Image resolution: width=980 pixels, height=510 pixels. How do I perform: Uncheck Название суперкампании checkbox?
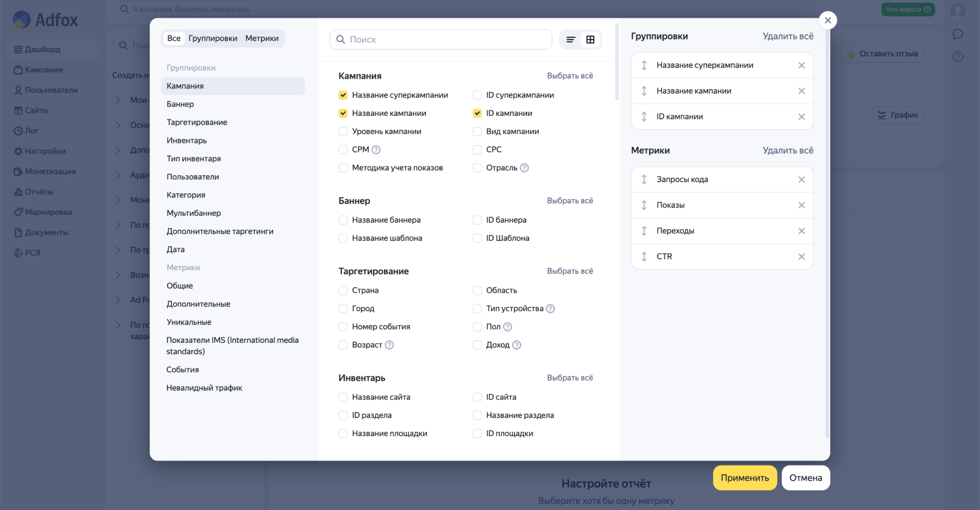pos(343,95)
